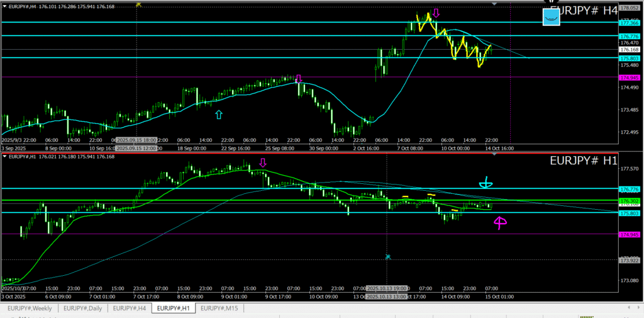This screenshot has height=318, width=644.
Task: Click the green 176.302 price label on the H1 chart
Action: pos(629,201)
